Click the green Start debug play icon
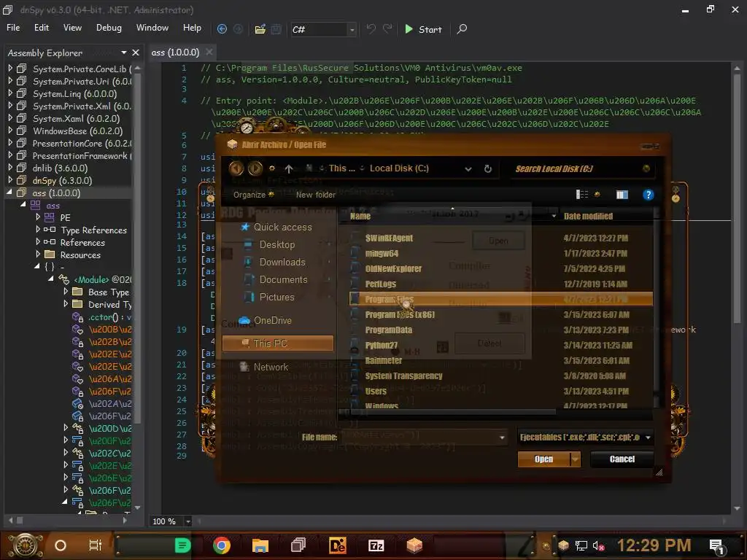The height and width of the screenshot is (560, 747). 409,29
